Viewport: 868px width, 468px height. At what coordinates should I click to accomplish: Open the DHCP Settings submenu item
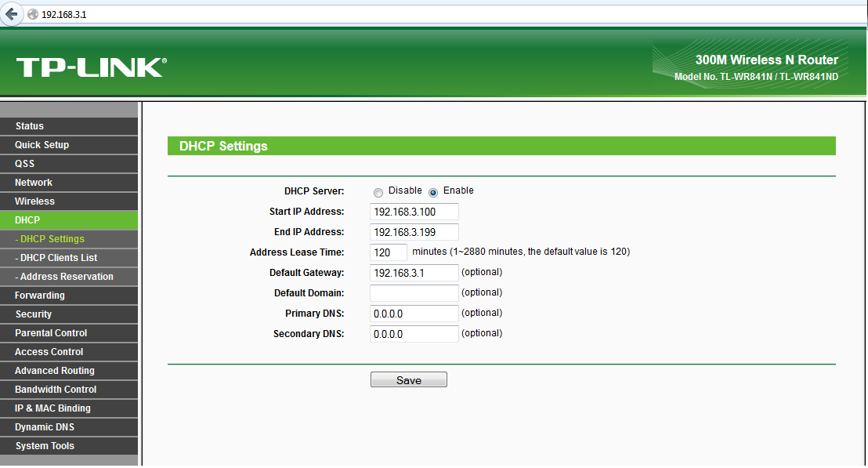69,239
